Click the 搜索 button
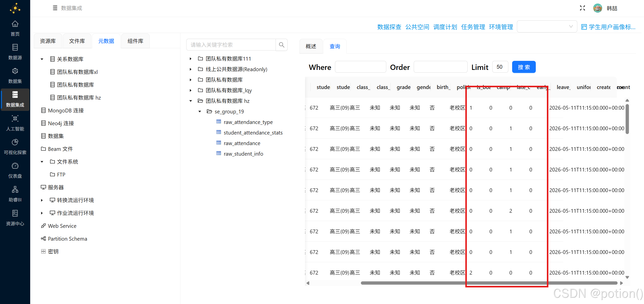Viewport: 644px width, 304px height. pos(524,67)
